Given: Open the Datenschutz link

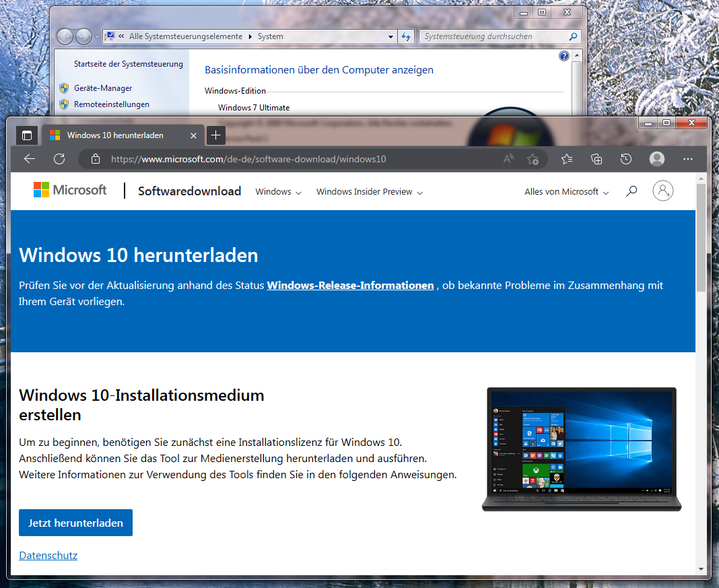Looking at the screenshot, I should click(x=48, y=556).
